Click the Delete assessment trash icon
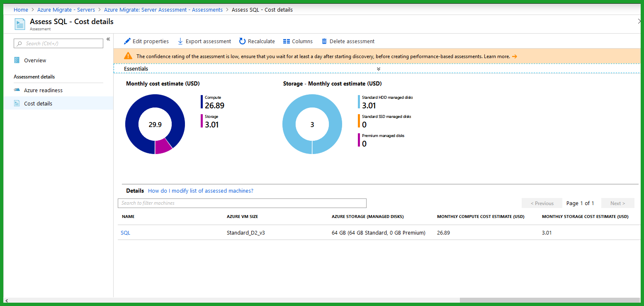Viewport: 644px width, 306px height. coord(324,41)
